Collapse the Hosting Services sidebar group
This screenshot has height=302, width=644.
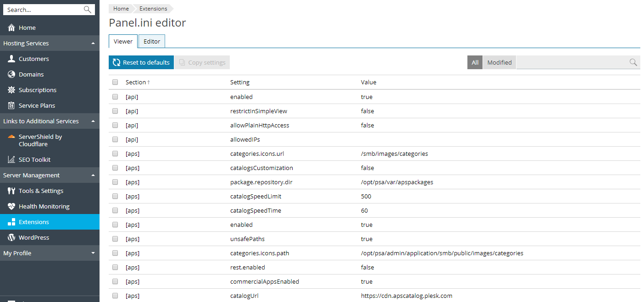click(x=93, y=44)
